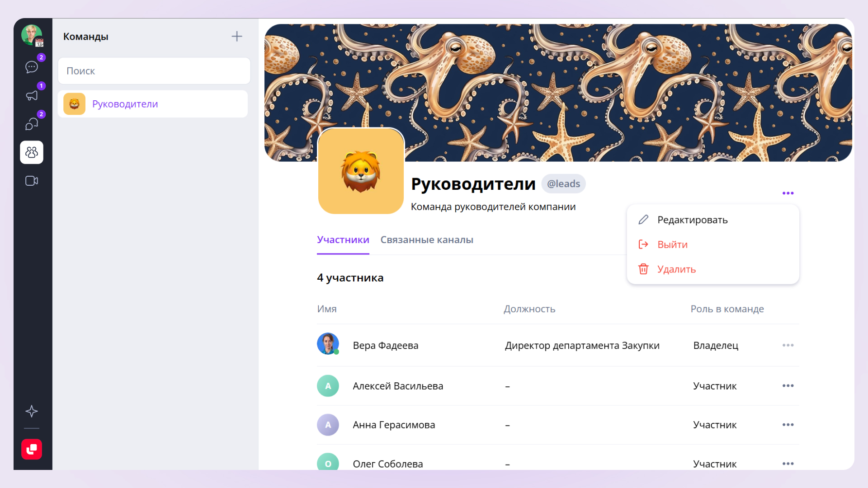Add a new team with plus icon

point(237,37)
